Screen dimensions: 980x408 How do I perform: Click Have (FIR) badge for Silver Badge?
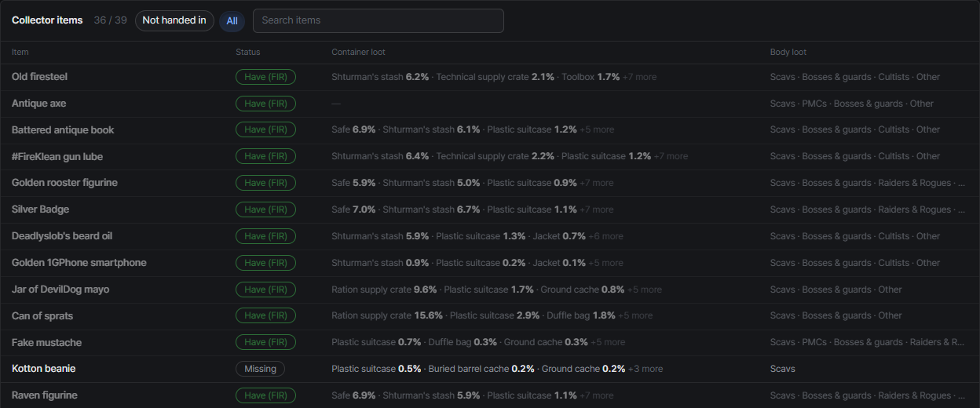[x=265, y=209]
